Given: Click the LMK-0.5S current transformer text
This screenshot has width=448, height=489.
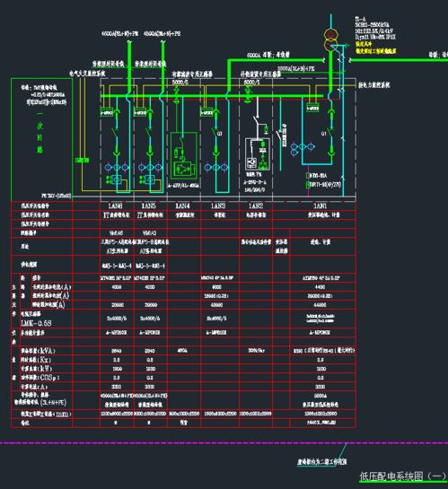Looking at the screenshot, I should tap(36, 323).
